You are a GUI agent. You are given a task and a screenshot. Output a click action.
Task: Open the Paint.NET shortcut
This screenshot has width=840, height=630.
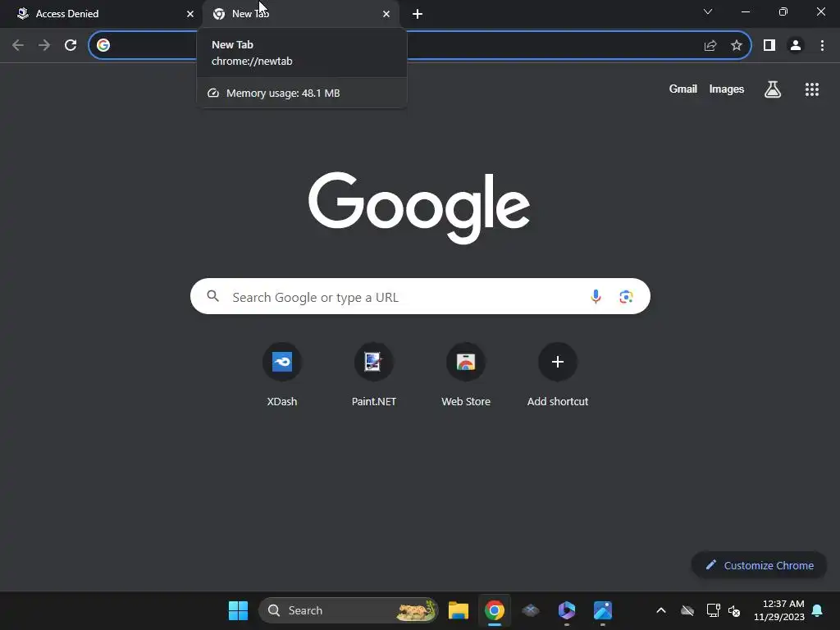click(x=374, y=375)
